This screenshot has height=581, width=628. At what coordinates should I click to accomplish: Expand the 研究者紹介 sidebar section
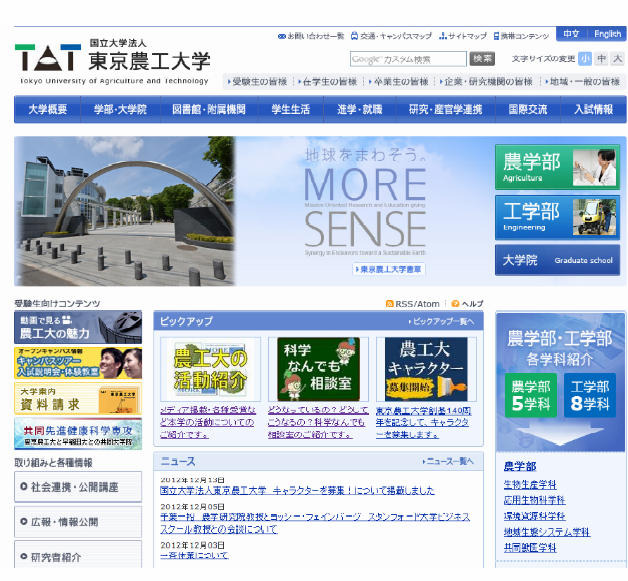pyautogui.click(x=78, y=556)
